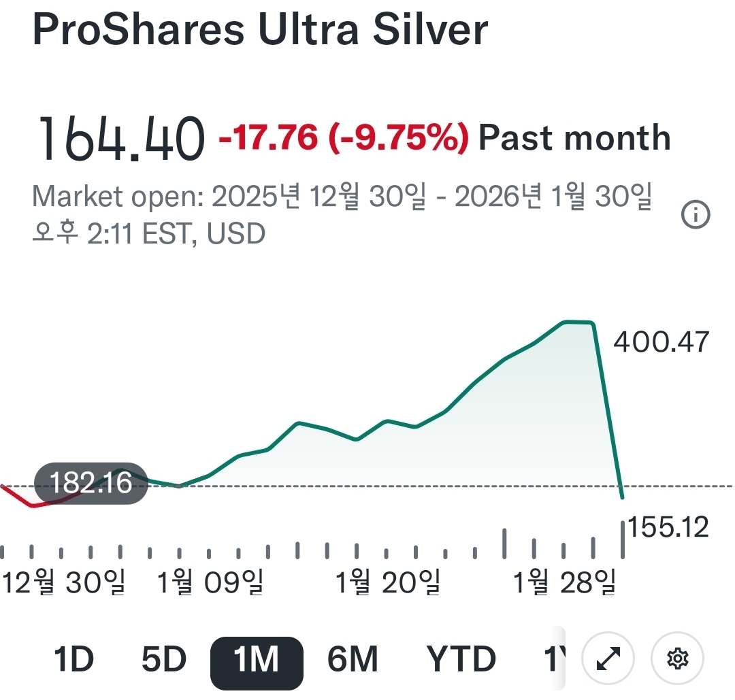Click the 1월 09일 date axis label
This screenshot has width=735, height=700.
[210, 583]
